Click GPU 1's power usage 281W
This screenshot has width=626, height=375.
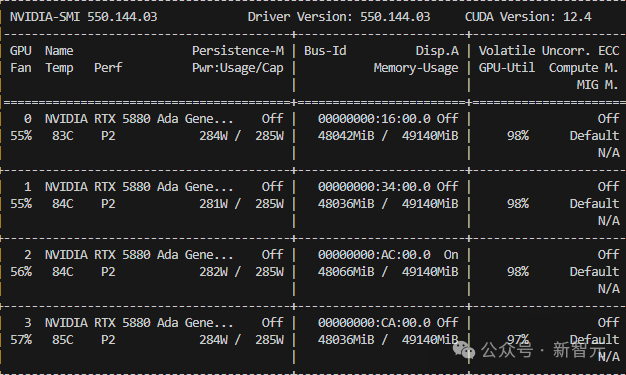[x=214, y=204]
